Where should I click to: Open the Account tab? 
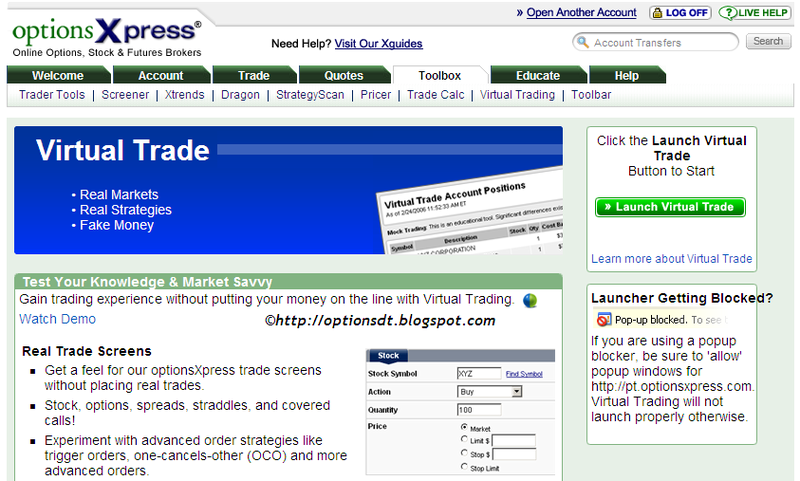click(161, 75)
